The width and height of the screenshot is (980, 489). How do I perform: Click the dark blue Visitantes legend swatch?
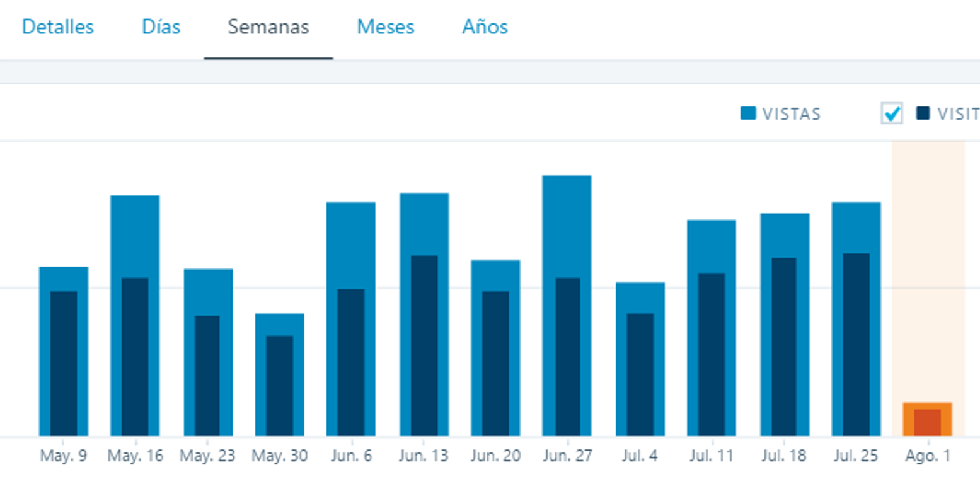(x=923, y=114)
